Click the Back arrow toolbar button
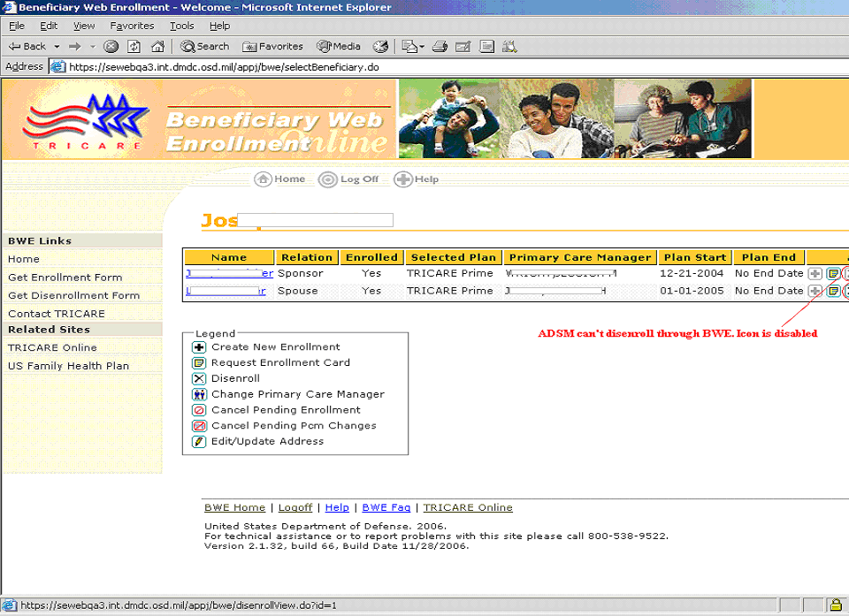Viewport: 849px width, 616px height. click(x=27, y=47)
